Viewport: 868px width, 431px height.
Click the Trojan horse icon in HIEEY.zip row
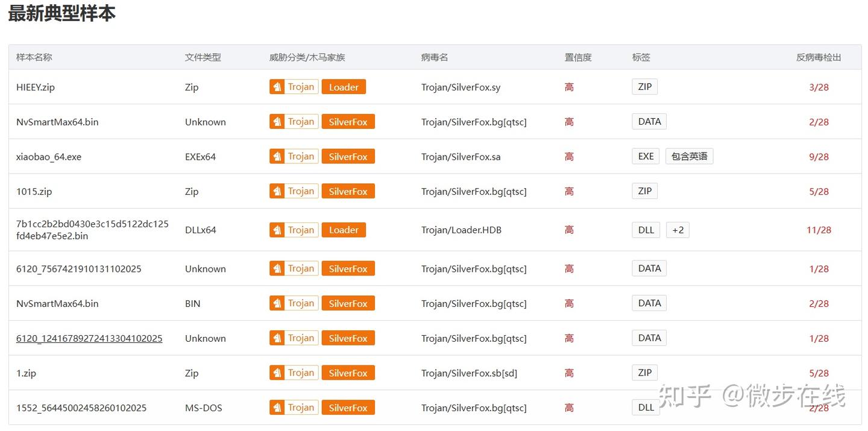pyautogui.click(x=277, y=87)
